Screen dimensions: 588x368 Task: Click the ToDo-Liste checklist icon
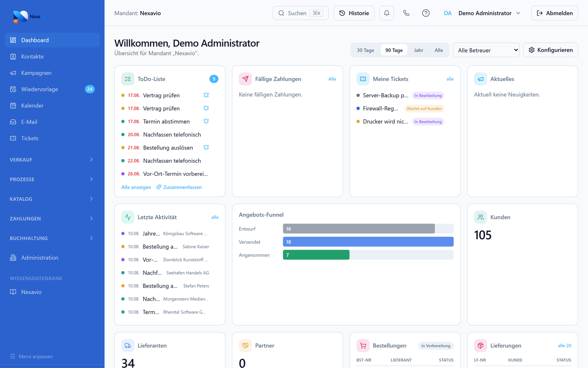[x=128, y=79]
